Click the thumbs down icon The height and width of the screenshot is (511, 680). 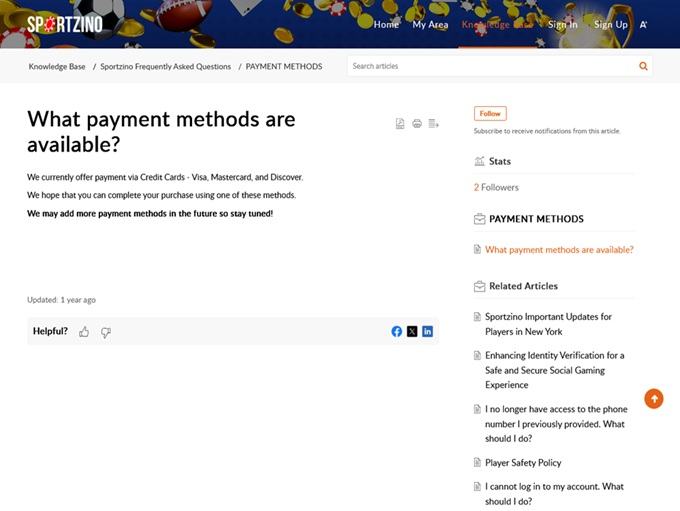coord(106,332)
